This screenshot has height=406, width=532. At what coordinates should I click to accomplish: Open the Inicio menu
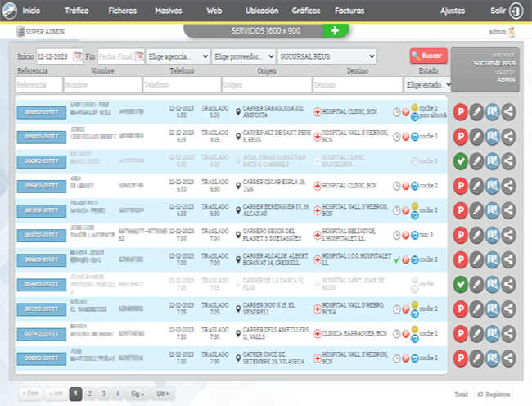click(32, 11)
